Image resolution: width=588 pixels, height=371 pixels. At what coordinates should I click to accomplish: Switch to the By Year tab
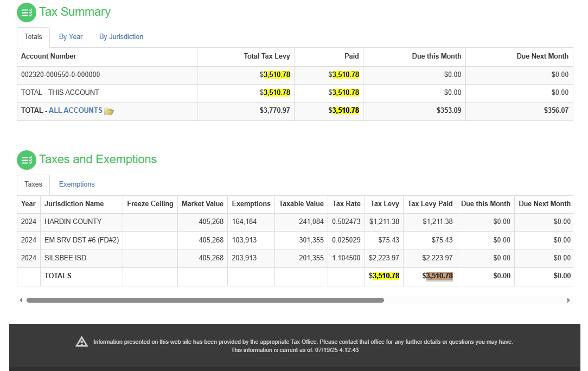[x=71, y=37]
